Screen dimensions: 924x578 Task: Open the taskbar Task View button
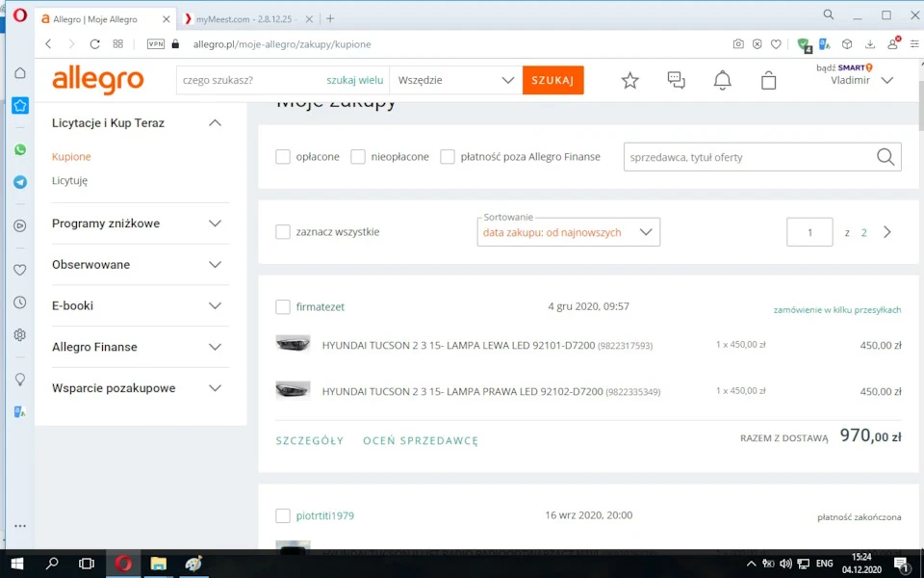[x=87, y=564]
